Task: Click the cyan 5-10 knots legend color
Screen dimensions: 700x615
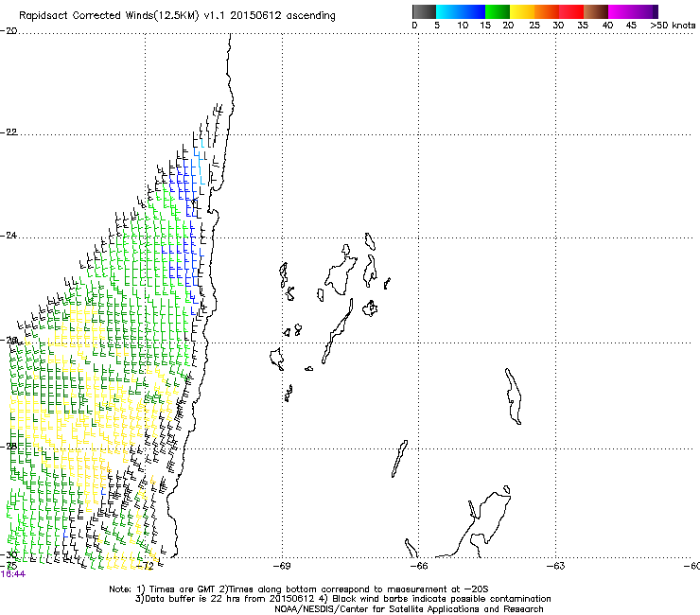Action: [x=448, y=11]
